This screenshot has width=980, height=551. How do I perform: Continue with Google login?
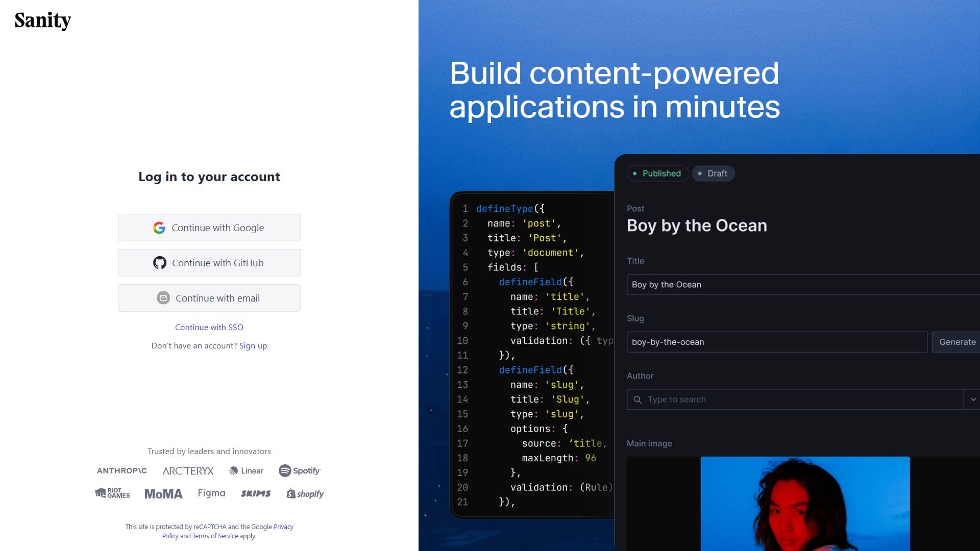[x=209, y=228]
